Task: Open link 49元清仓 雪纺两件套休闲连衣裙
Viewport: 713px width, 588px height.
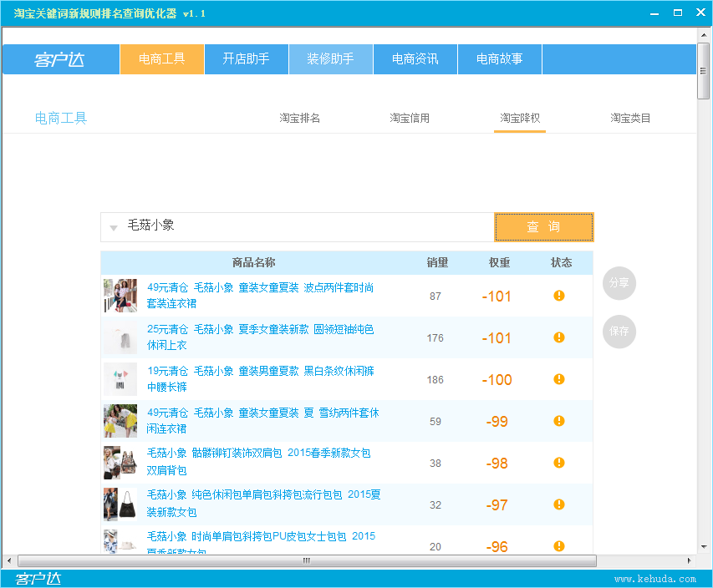Action: pyautogui.click(x=262, y=421)
